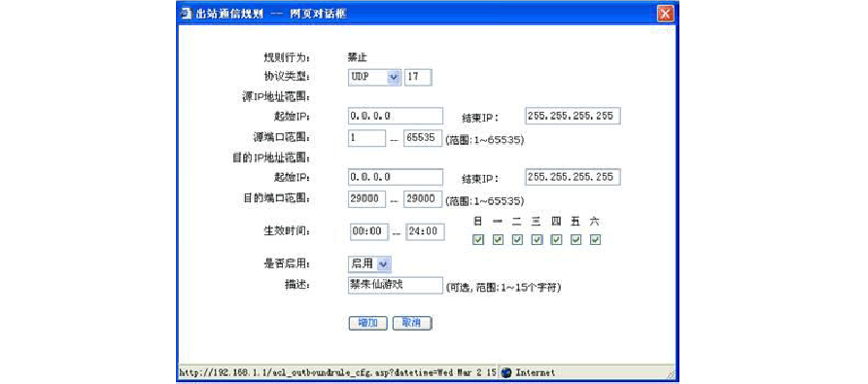Close the 出站通信规则 dialog window
This screenshot has width=868, height=384.
click(x=666, y=14)
